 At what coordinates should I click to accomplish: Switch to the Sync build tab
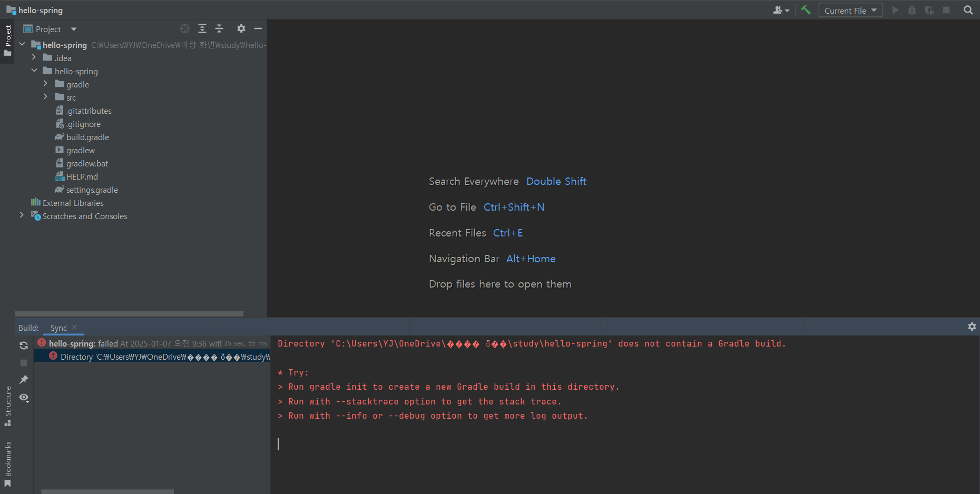coord(58,328)
